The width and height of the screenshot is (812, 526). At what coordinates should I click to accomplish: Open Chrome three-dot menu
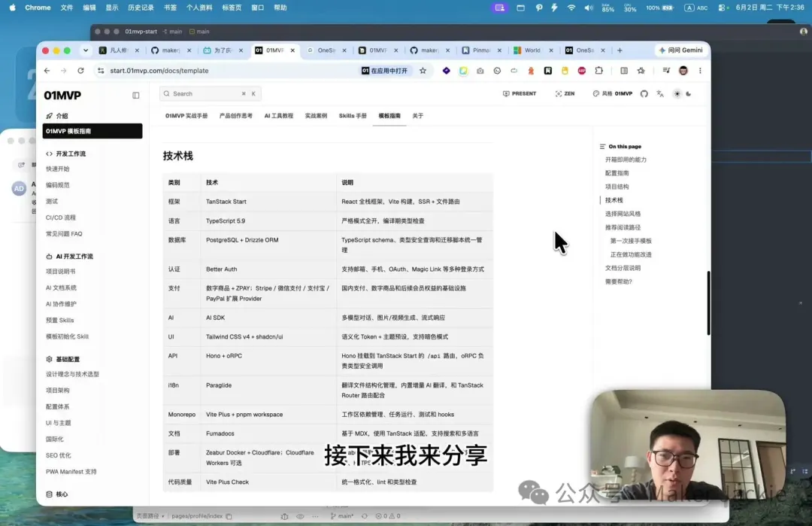point(700,71)
